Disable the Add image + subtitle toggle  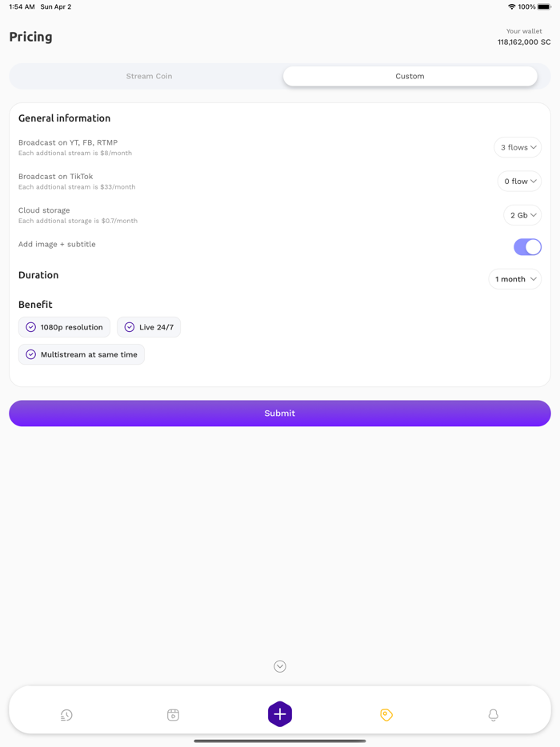click(527, 247)
